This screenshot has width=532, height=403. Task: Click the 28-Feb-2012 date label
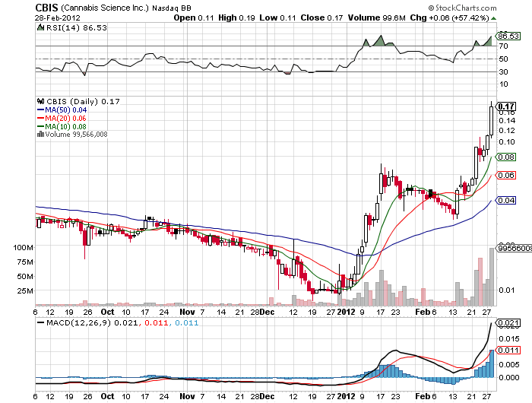click(x=57, y=18)
